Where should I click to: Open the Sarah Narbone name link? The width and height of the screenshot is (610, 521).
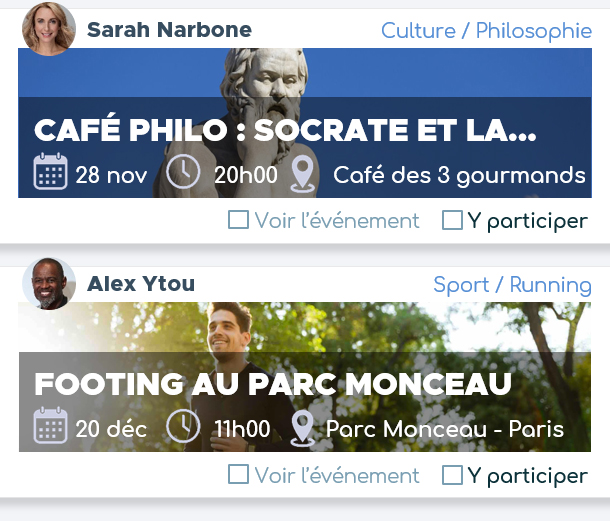(169, 30)
